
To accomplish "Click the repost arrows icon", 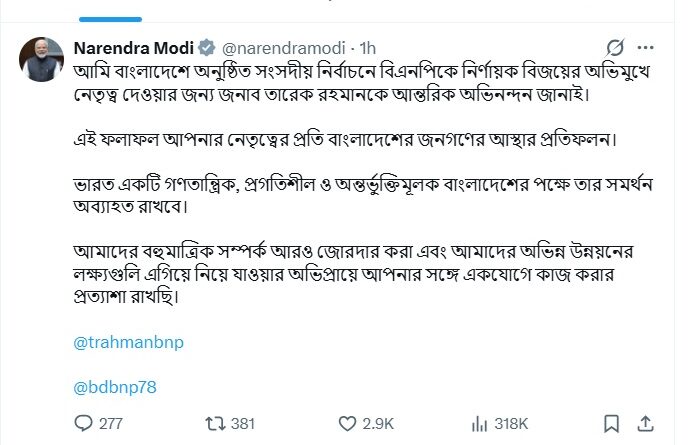I will point(212,423).
